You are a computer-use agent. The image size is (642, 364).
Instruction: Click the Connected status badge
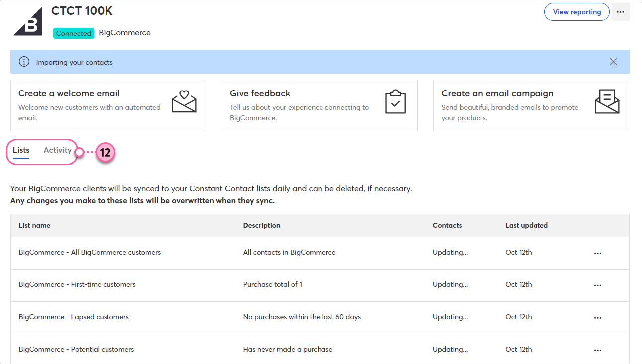pos(74,33)
